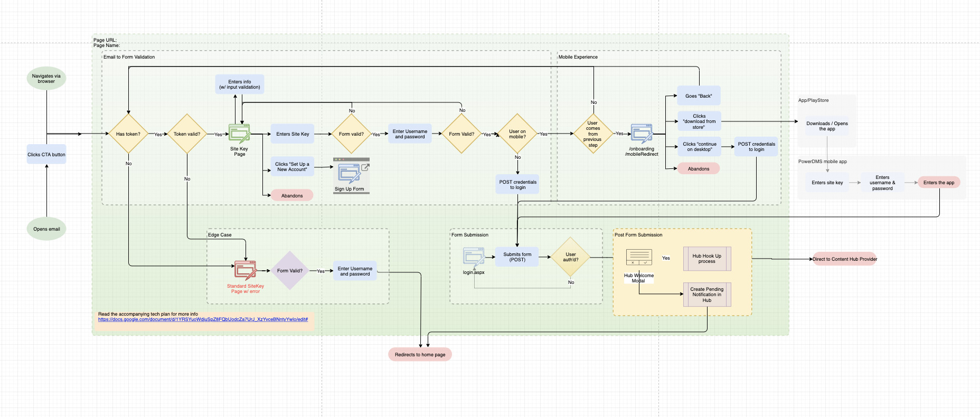980x417 pixels.
Task: Select the "Enters Site Key" box
Action: (293, 134)
